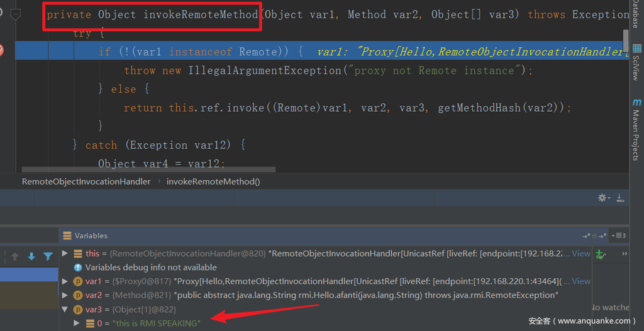
Task: Click the 'throw new IllegalArgumentException' code line
Action: [x=328, y=70]
